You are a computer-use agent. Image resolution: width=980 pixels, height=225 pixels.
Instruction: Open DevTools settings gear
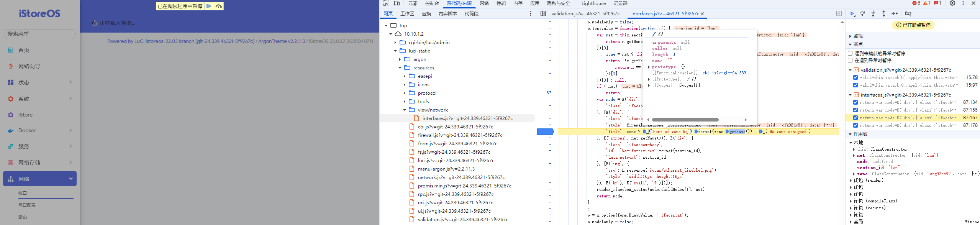coord(952,3)
